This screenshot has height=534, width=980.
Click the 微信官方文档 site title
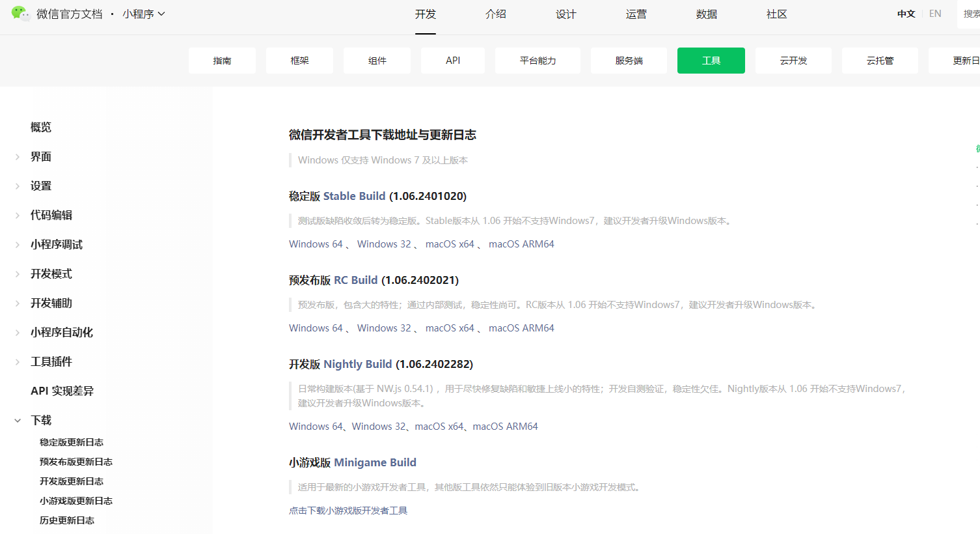[x=70, y=14]
